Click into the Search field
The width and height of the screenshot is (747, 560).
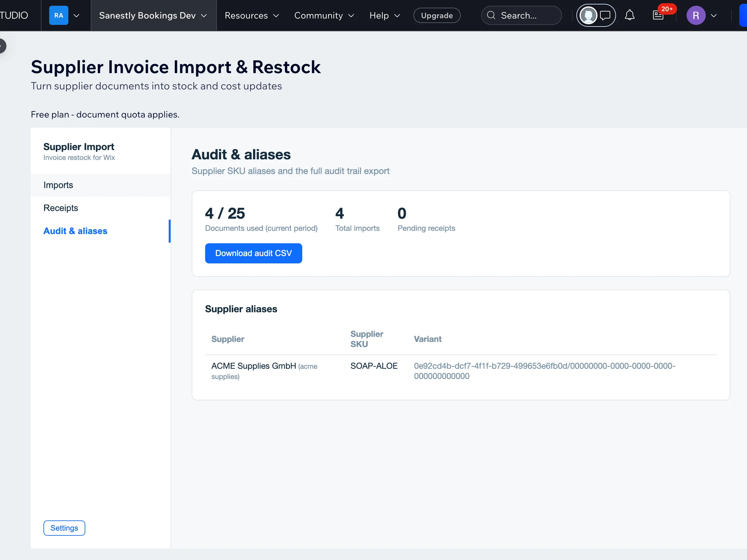click(x=521, y=15)
